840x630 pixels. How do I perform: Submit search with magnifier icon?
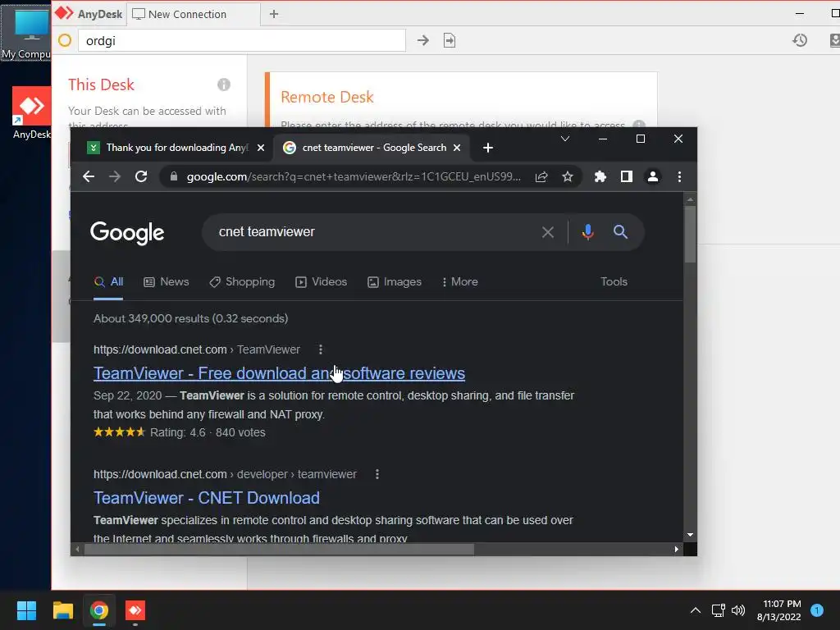point(620,232)
